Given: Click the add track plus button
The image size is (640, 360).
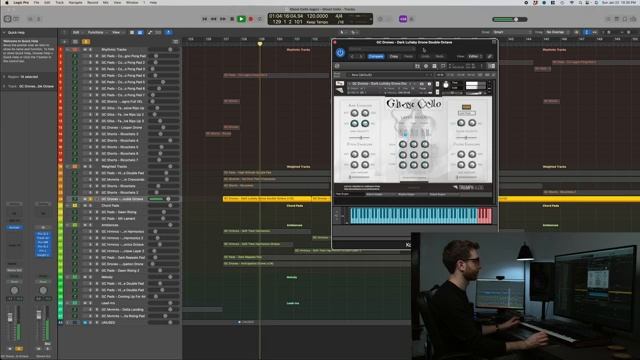Looking at the screenshot, I should pos(64,42).
